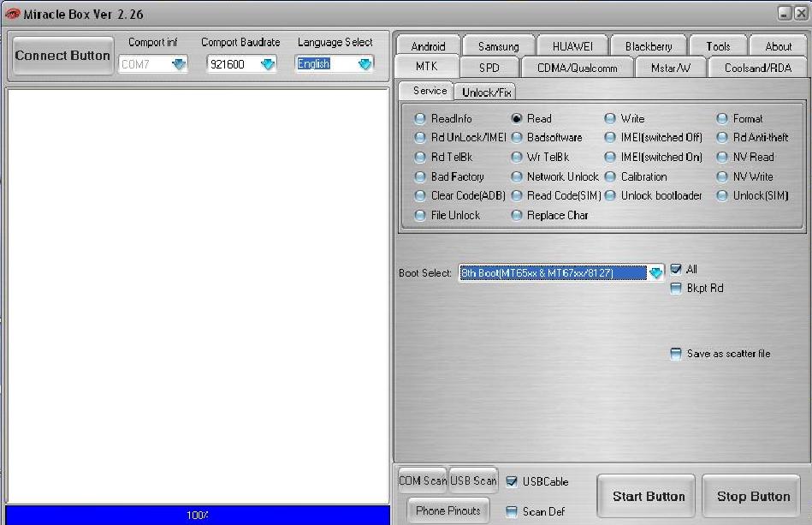Select the Replace Char option
This screenshot has width=812, height=525.
549,215
